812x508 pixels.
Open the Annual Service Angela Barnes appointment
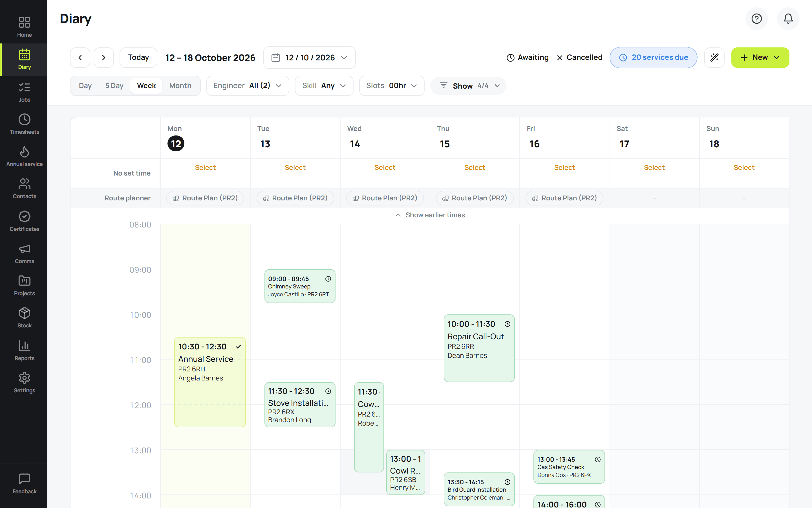pyautogui.click(x=210, y=382)
